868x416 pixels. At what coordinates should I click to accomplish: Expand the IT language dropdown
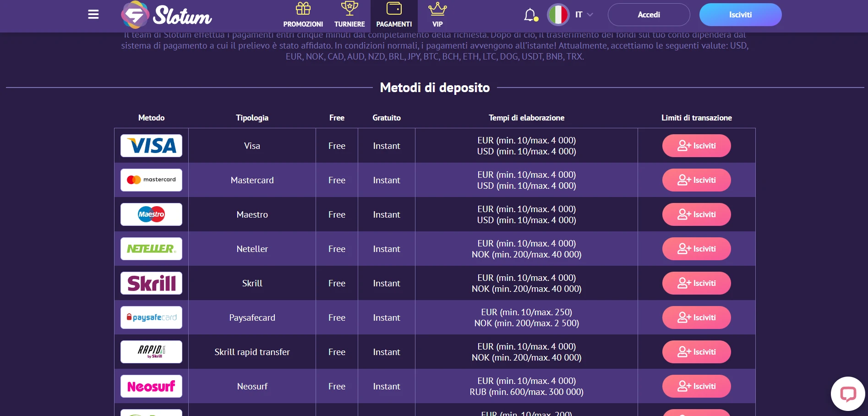[584, 15]
